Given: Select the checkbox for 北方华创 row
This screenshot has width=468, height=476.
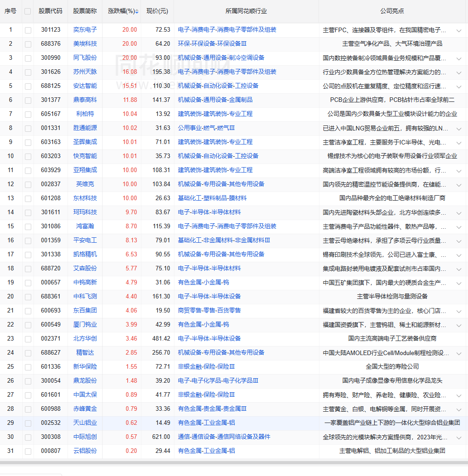Looking at the screenshot, I should click(x=28, y=339).
